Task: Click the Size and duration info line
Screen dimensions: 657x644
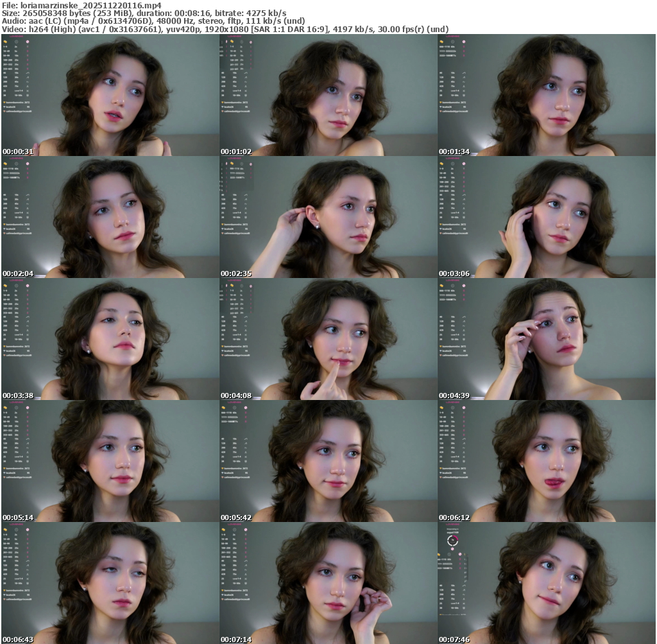Action: 144,13
